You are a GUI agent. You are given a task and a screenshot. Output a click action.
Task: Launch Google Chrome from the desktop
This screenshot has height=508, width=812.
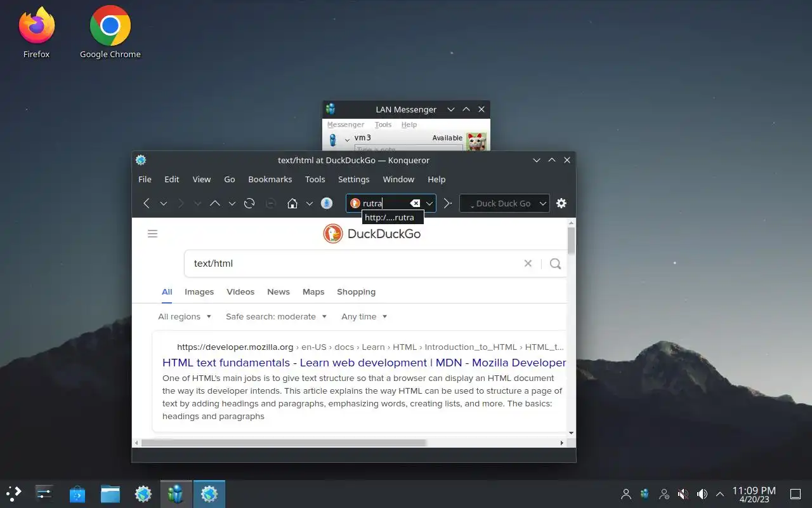tap(110, 32)
